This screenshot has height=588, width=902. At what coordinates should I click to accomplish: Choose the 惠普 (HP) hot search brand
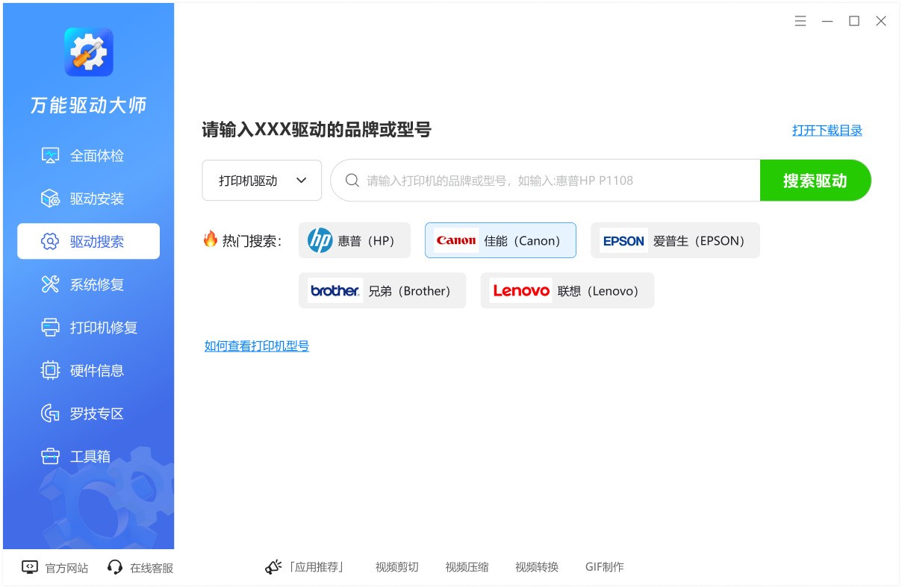coord(355,241)
